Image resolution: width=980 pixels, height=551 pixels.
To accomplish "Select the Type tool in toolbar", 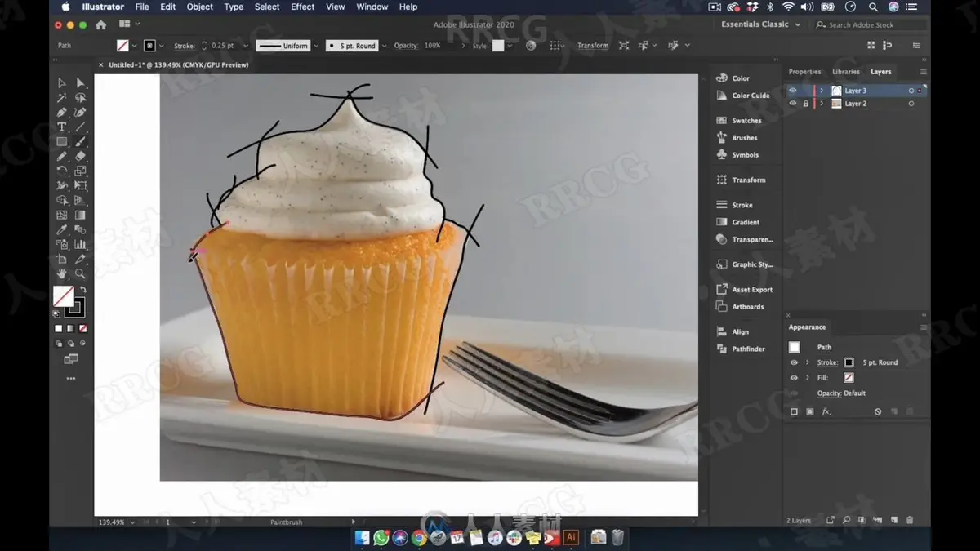I will [61, 127].
